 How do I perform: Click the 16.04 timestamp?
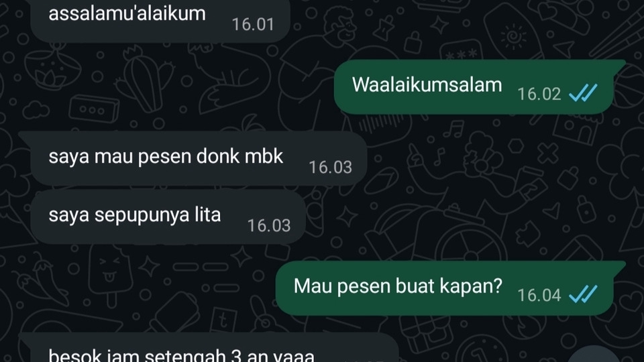click(539, 295)
